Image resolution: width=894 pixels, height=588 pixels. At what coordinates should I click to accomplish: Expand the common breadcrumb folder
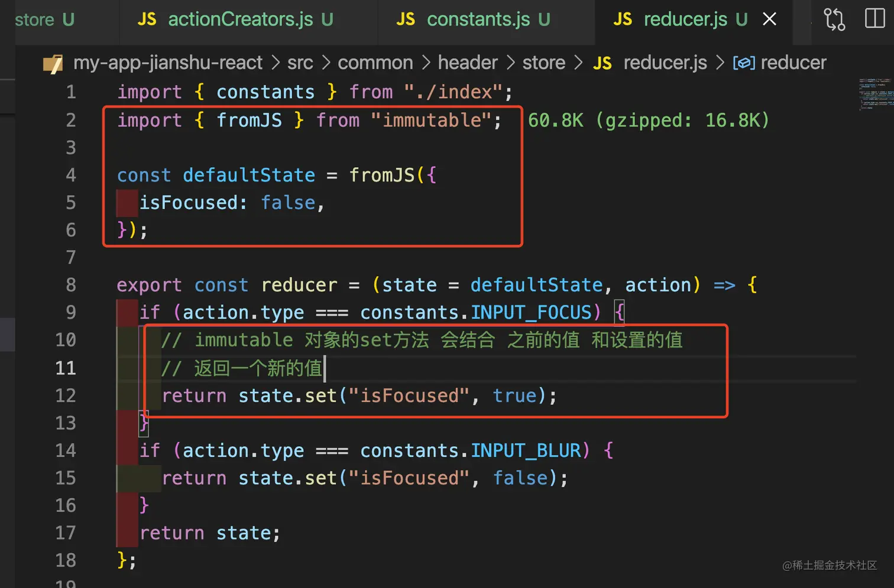(375, 63)
